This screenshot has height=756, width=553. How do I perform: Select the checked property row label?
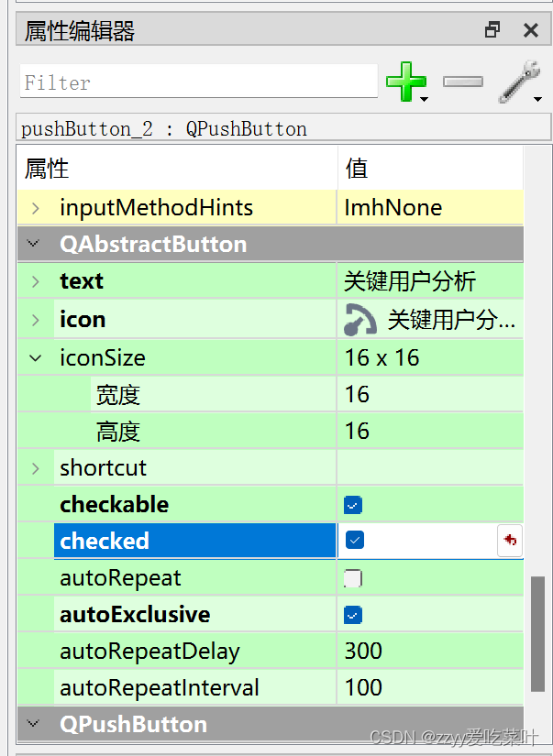click(x=105, y=541)
